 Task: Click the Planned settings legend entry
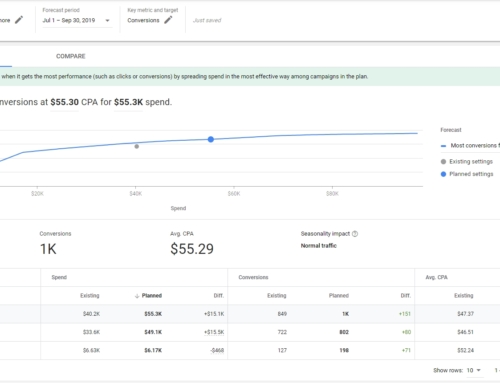click(467, 174)
